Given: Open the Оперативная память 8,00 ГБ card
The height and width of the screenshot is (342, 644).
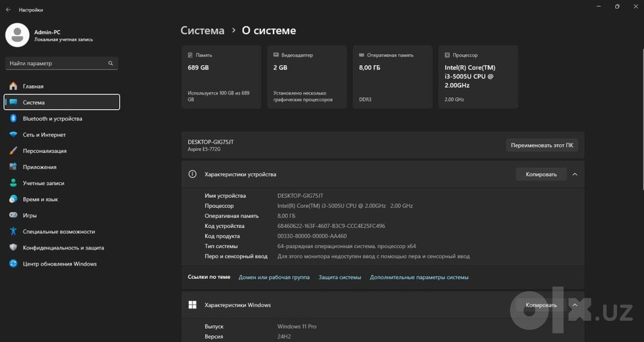Looking at the screenshot, I should point(393,77).
